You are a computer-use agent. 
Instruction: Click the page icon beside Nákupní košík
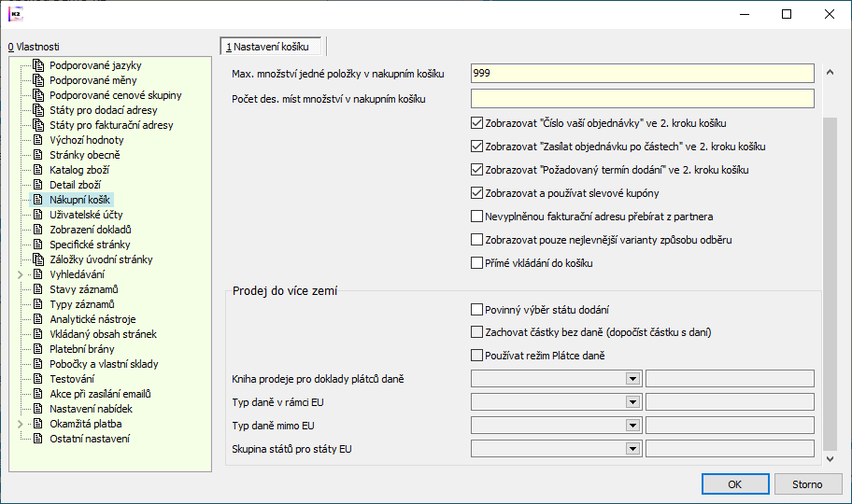click(x=38, y=200)
